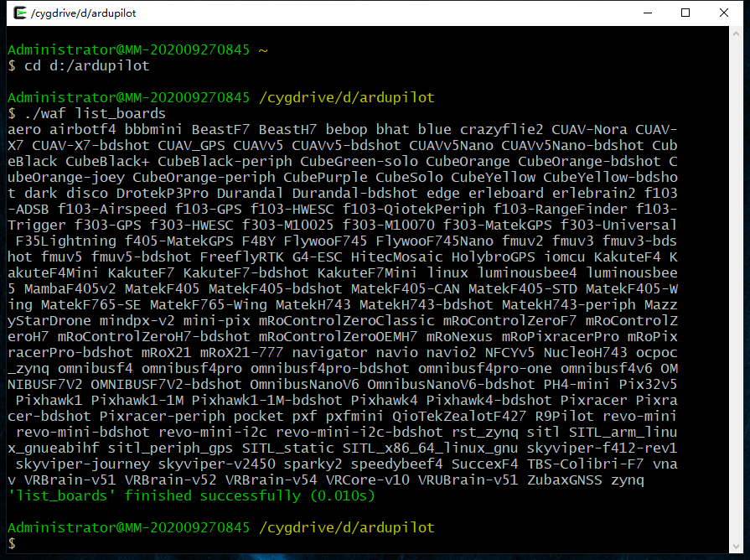
Task: Click the board name 'CUAV-Nora'
Action: point(589,129)
